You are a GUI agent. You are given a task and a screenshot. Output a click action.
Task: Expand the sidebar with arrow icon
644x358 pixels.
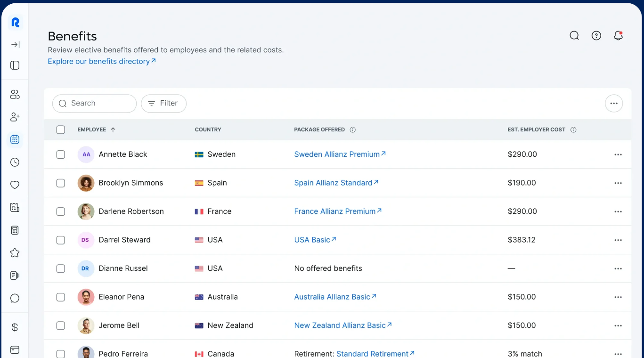(15, 45)
